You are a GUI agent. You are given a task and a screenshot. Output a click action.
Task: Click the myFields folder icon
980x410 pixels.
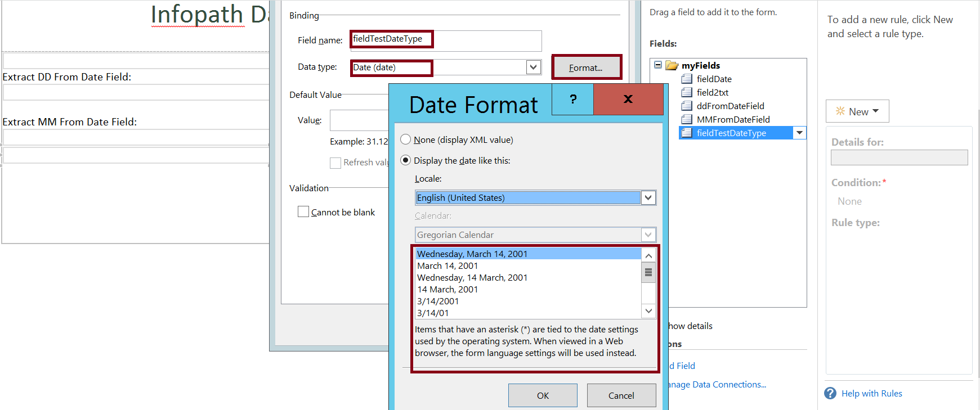pos(672,65)
